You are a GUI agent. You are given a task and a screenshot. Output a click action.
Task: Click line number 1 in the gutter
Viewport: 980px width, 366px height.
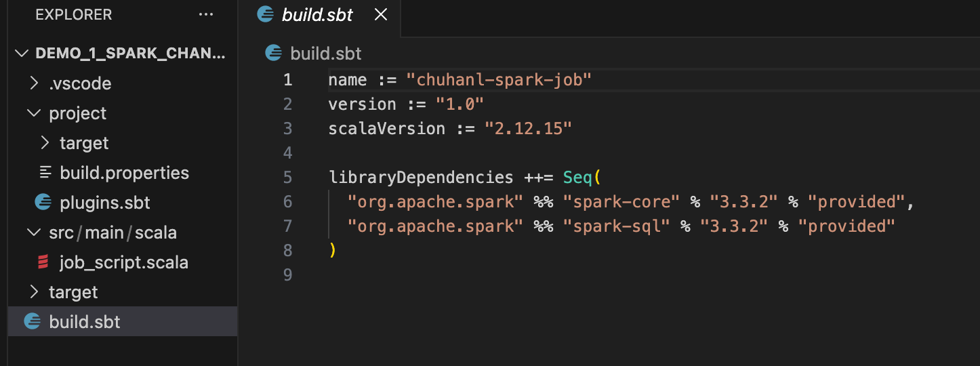pos(288,80)
